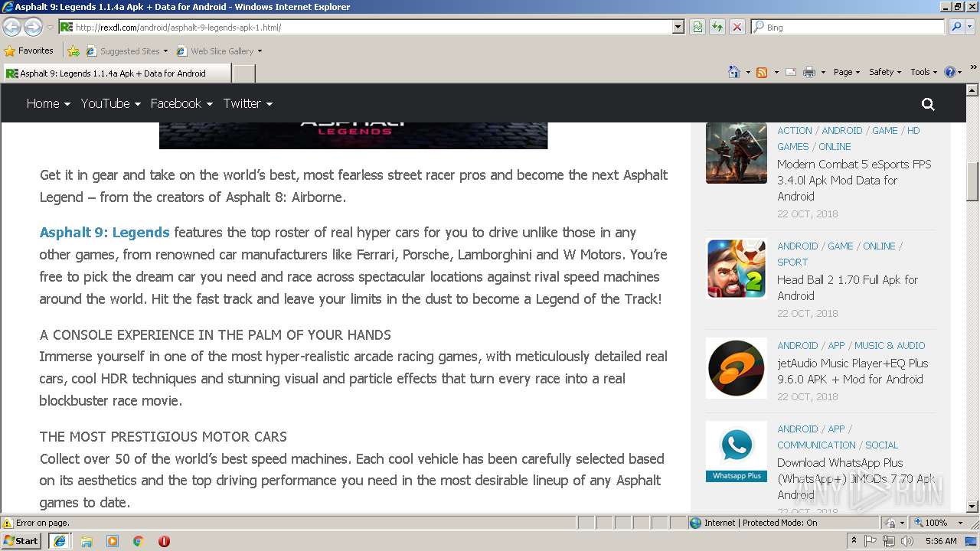980x551 pixels.
Task: Click the ACTION category link
Action: coord(795,131)
